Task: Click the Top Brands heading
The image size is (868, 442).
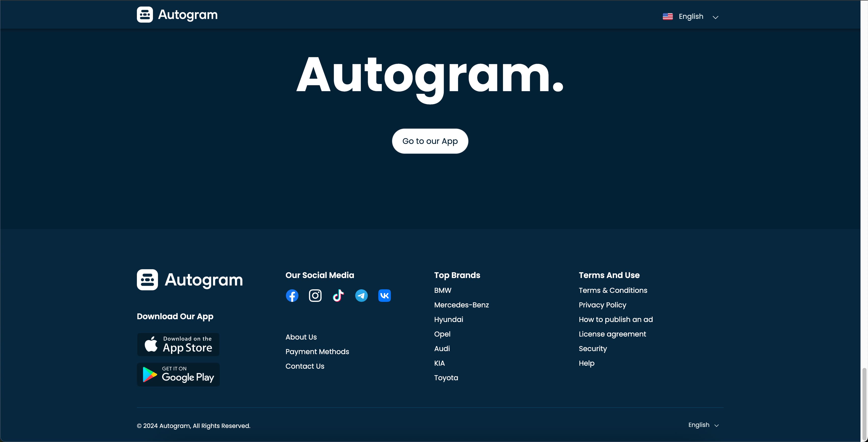Action: (457, 275)
